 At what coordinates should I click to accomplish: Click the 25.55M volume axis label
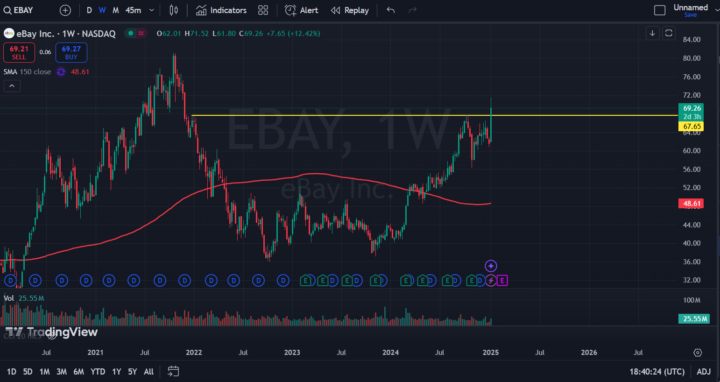coord(694,319)
